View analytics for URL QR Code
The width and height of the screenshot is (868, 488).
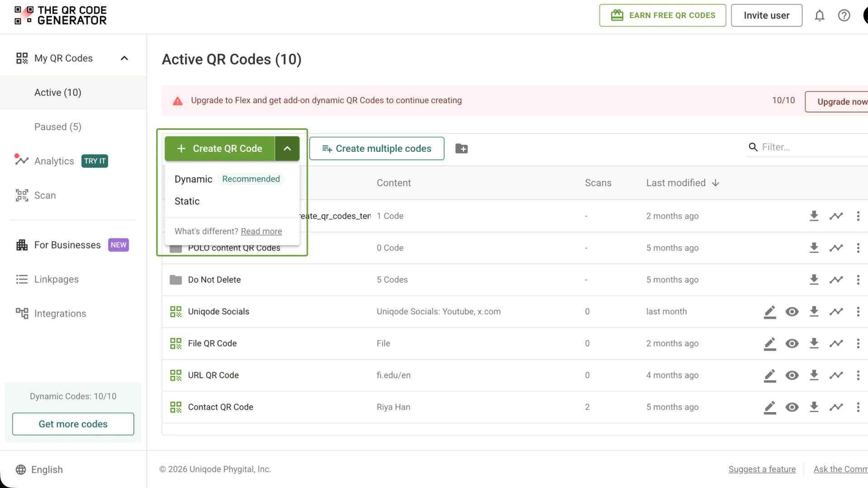point(836,375)
